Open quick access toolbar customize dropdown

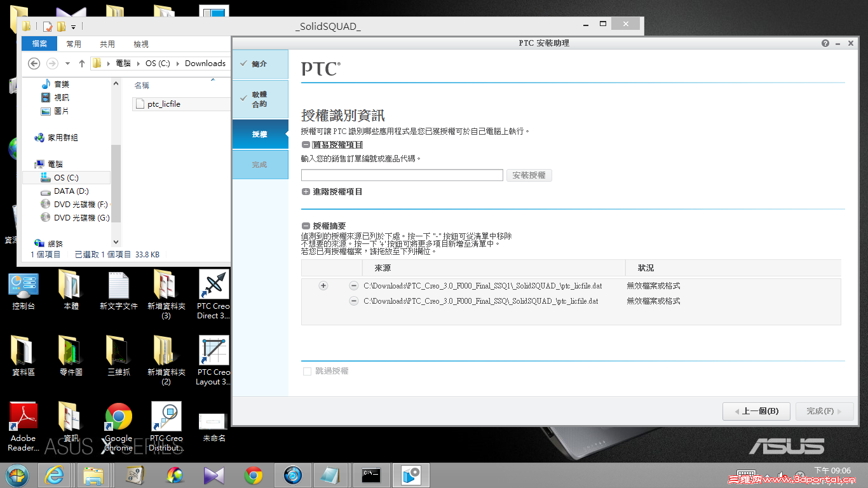point(73,27)
